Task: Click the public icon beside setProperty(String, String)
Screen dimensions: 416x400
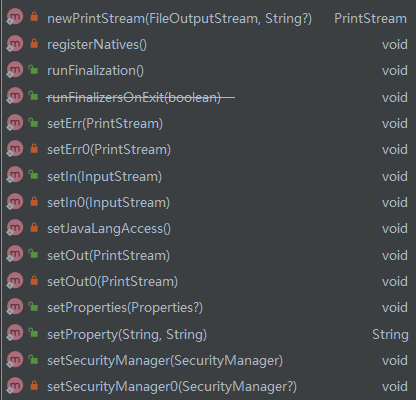Action: tap(33, 333)
